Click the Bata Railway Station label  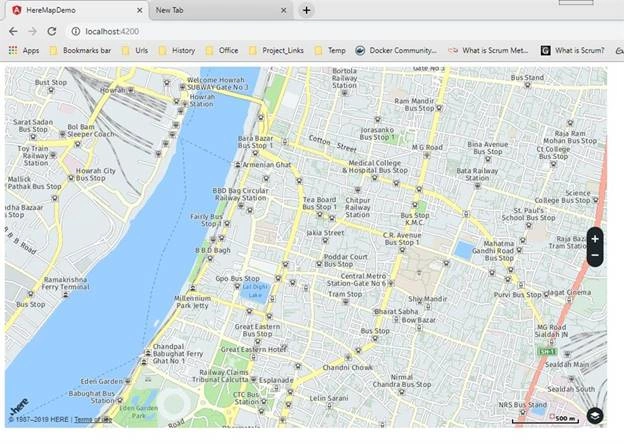pyautogui.click(x=477, y=174)
